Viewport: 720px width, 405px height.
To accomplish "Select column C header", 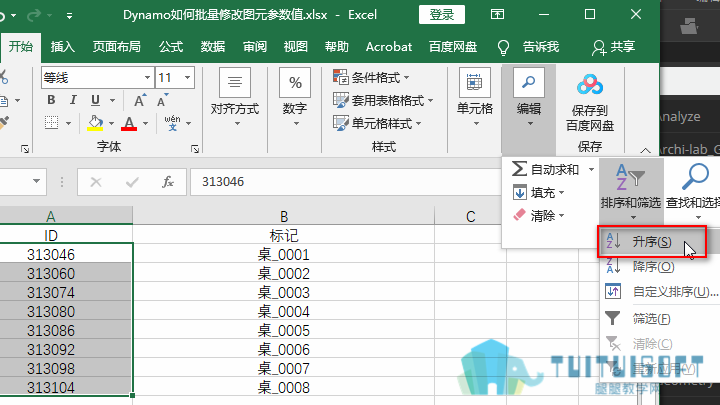I will pos(470,216).
